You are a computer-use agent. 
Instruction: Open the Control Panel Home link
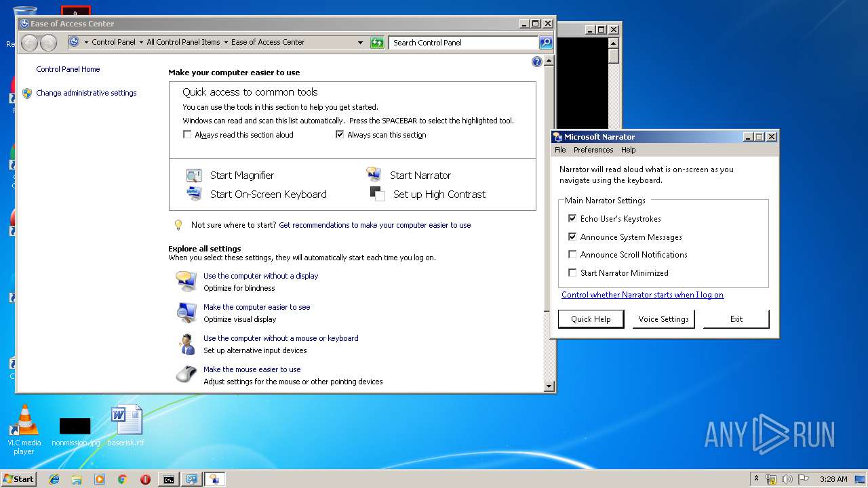[x=68, y=69]
